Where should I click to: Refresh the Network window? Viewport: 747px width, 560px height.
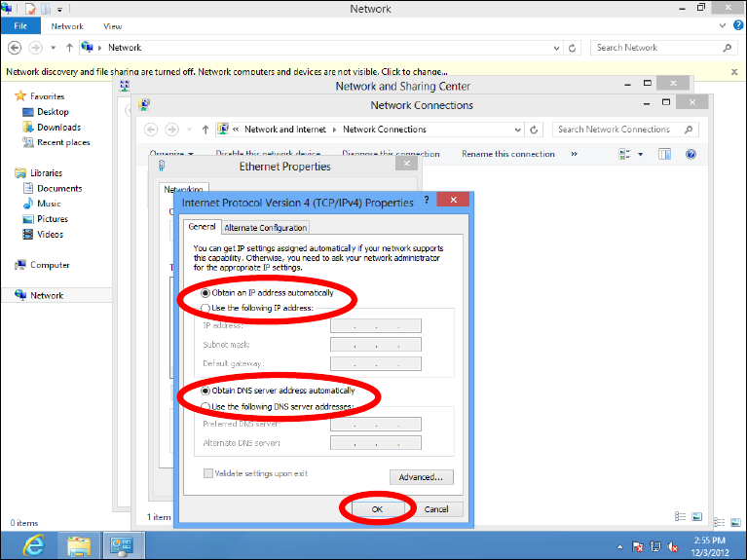572,48
